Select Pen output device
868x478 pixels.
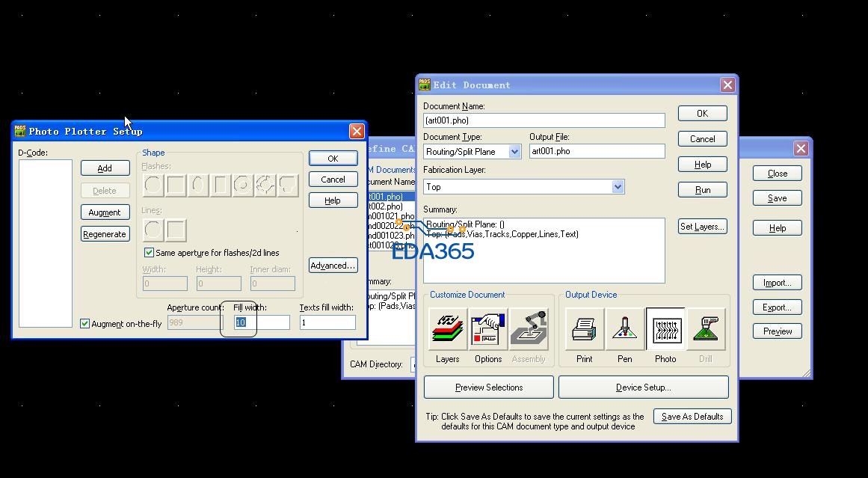[625, 329]
